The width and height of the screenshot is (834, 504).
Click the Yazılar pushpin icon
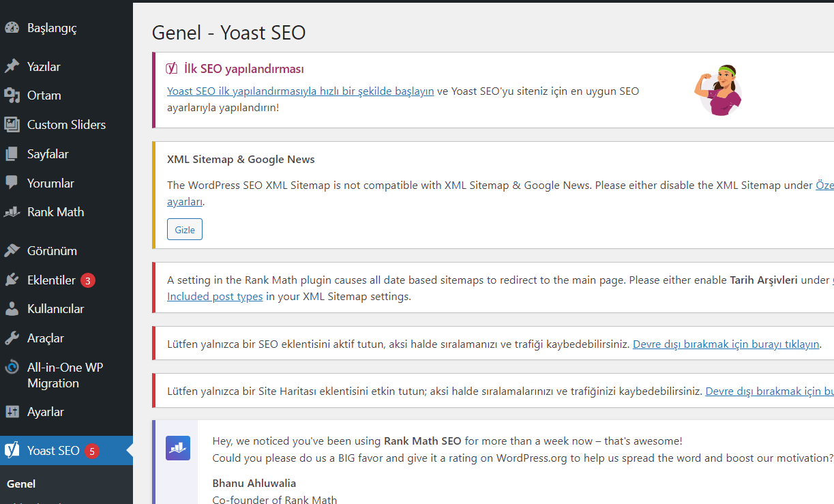coord(12,66)
